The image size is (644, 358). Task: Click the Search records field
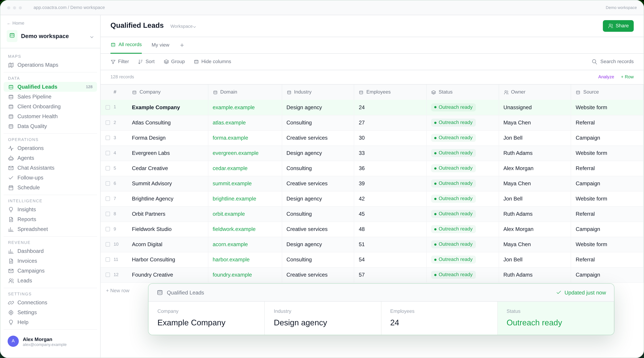tap(612, 62)
